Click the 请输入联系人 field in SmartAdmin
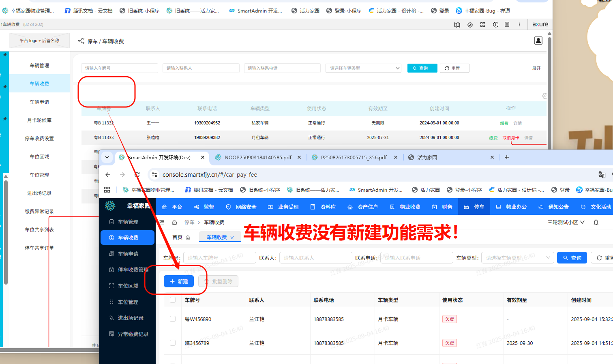 (315, 258)
